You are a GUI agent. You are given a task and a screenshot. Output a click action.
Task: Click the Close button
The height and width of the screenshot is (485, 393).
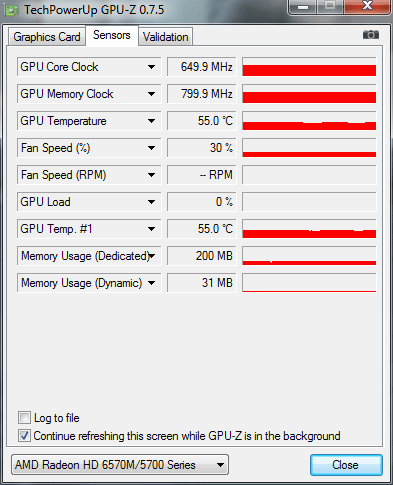coord(346,465)
